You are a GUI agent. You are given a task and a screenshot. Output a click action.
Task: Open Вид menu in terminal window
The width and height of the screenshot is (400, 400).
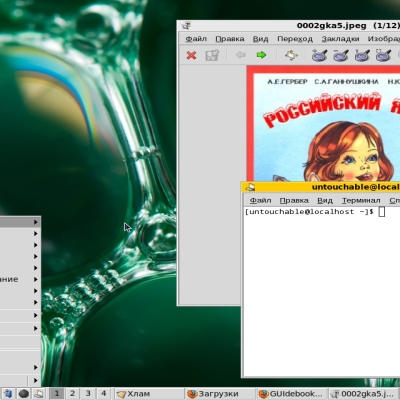[325, 200]
